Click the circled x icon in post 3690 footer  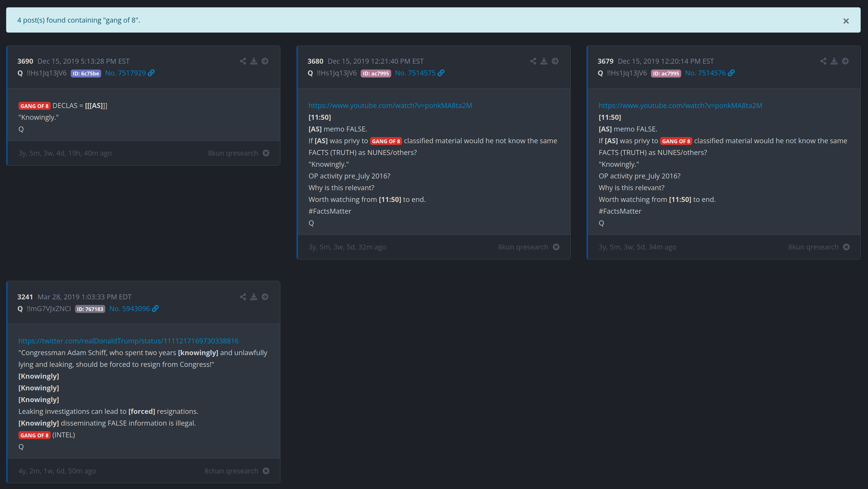[266, 153]
